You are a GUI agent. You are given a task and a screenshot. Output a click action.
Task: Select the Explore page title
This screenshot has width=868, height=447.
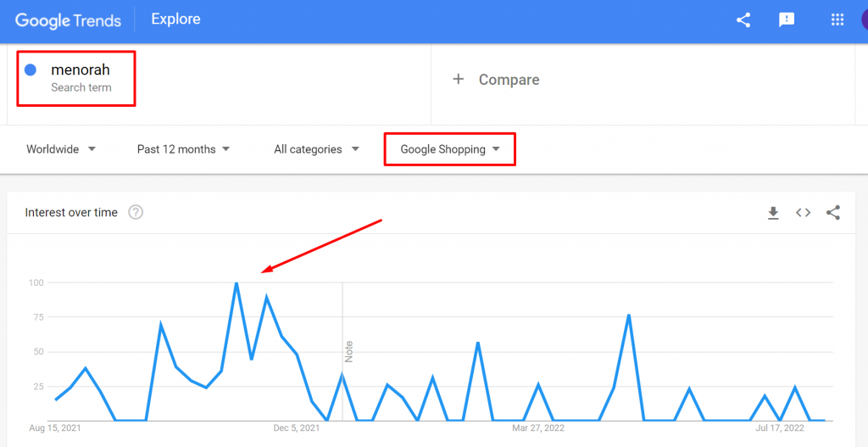click(x=176, y=20)
